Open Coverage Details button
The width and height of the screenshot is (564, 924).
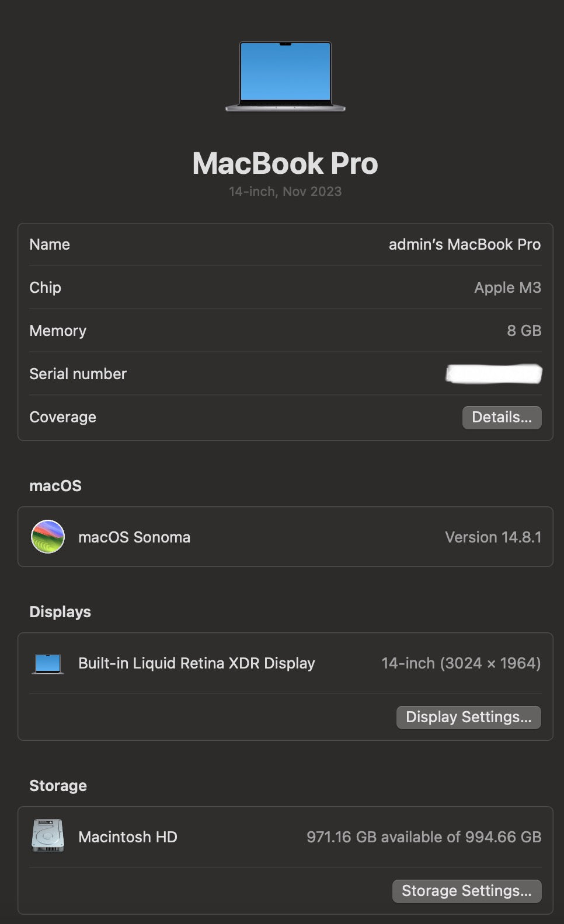pyautogui.click(x=502, y=418)
